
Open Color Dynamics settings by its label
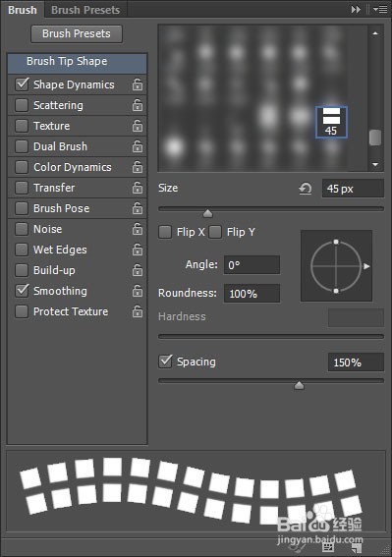tap(73, 167)
